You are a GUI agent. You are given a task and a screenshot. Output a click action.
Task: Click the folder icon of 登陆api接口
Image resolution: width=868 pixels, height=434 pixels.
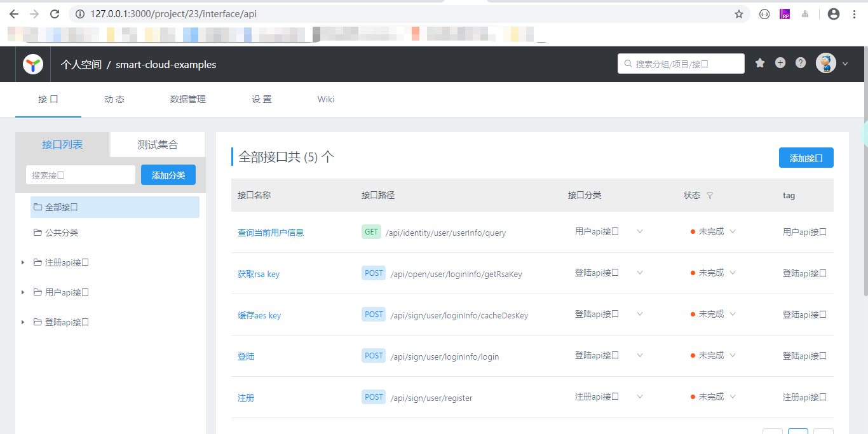pos(37,322)
